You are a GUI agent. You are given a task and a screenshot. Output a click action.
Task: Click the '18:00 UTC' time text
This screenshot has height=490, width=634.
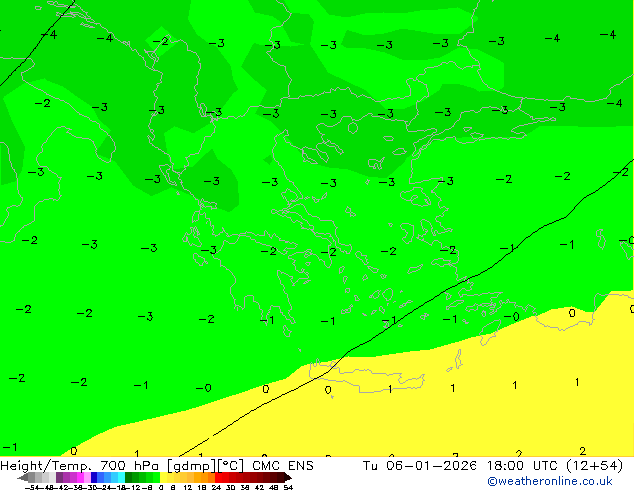point(523,466)
